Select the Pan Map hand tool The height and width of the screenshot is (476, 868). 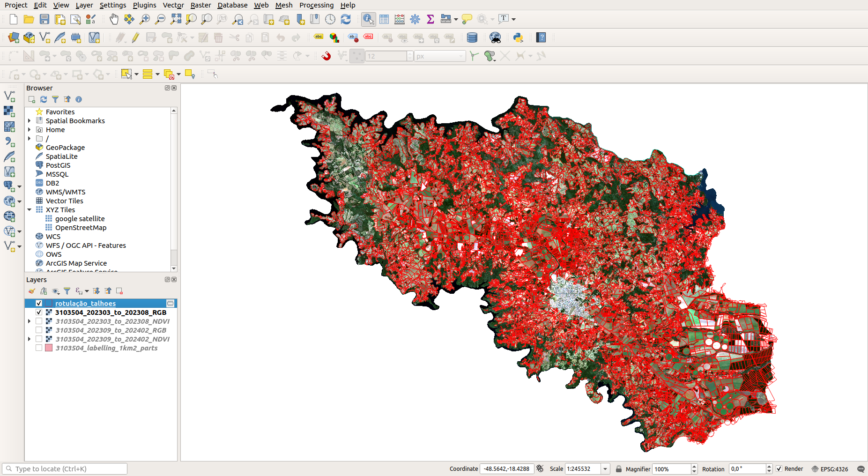(x=114, y=19)
